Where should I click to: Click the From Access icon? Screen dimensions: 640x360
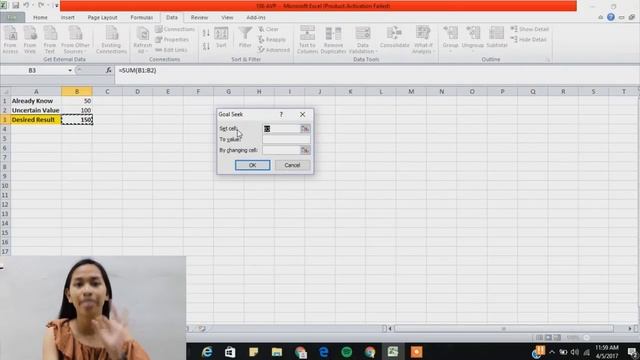[10, 40]
